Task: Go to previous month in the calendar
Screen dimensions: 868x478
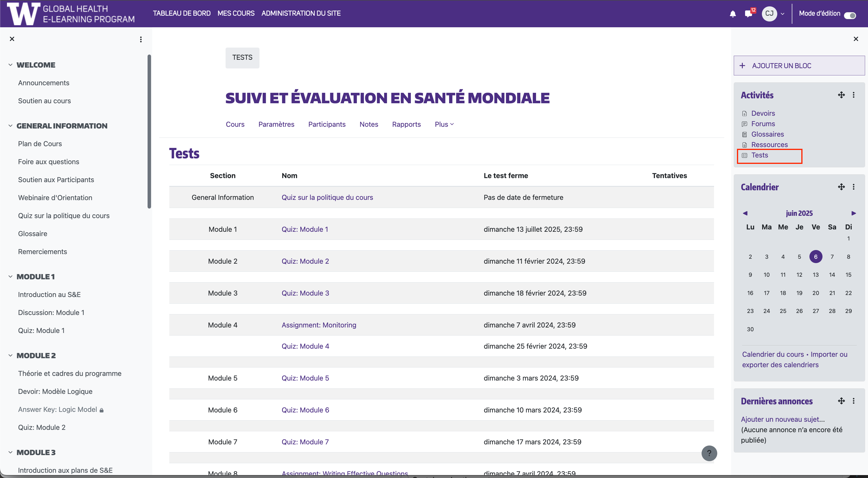Action: pos(745,213)
